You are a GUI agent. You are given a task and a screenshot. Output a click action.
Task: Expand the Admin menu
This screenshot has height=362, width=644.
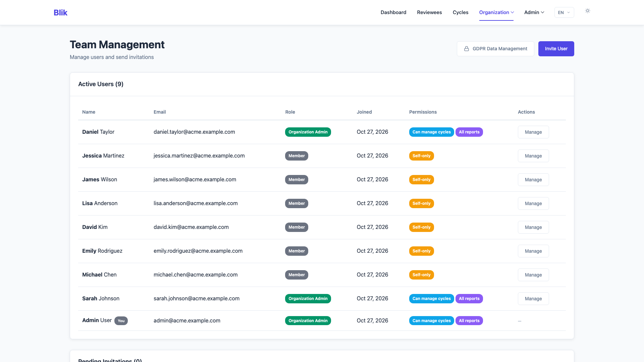[534, 12]
